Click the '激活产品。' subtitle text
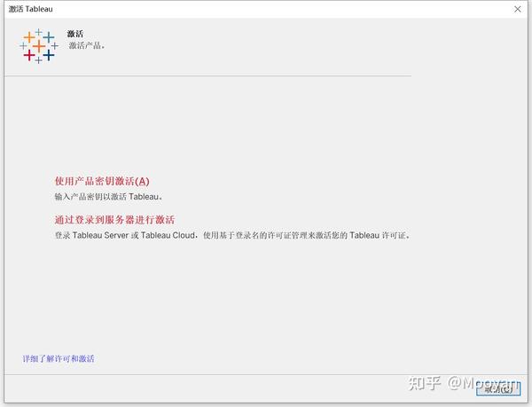 (87, 45)
